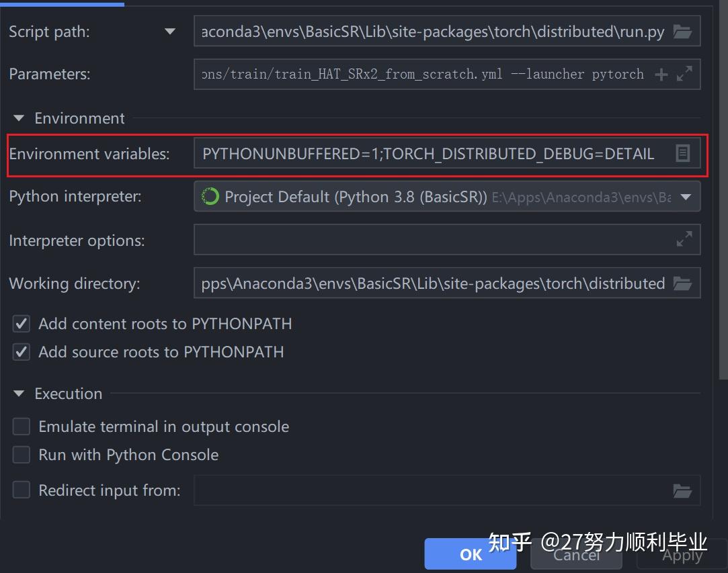Collapse the Execution section
This screenshot has height=573, width=728.
click(x=19, y=394)
